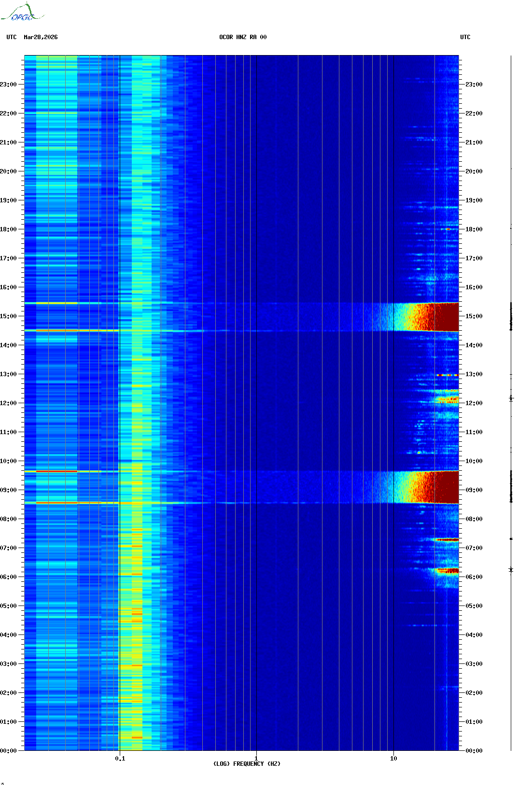Click the right 17:00 time label
Viewport: 532px width, 789px height.
coord(474,258)
